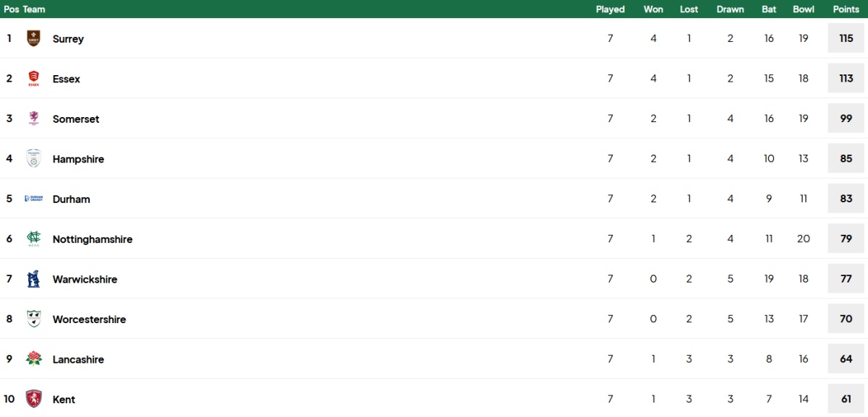Click the Bowl column header
Viewport: 868px width, 417px height.
click(x=804, y=9)
